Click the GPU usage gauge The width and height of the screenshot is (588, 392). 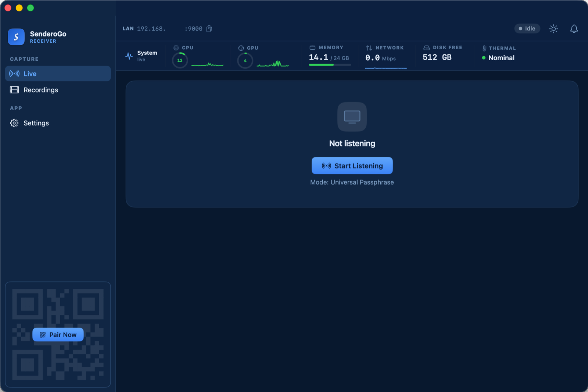click(x=245, y=60)
